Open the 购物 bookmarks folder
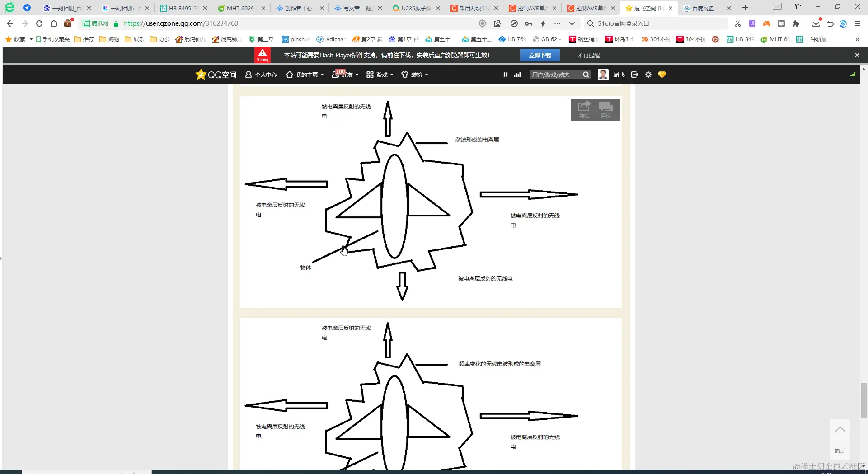868x474 pixels. (x=109, y=39)
